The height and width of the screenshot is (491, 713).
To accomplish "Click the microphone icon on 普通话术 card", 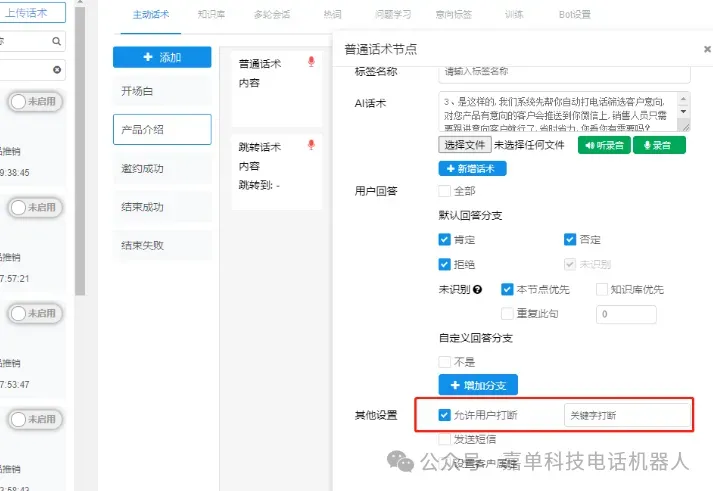I will pyautogui.click(x=311, y=61).
